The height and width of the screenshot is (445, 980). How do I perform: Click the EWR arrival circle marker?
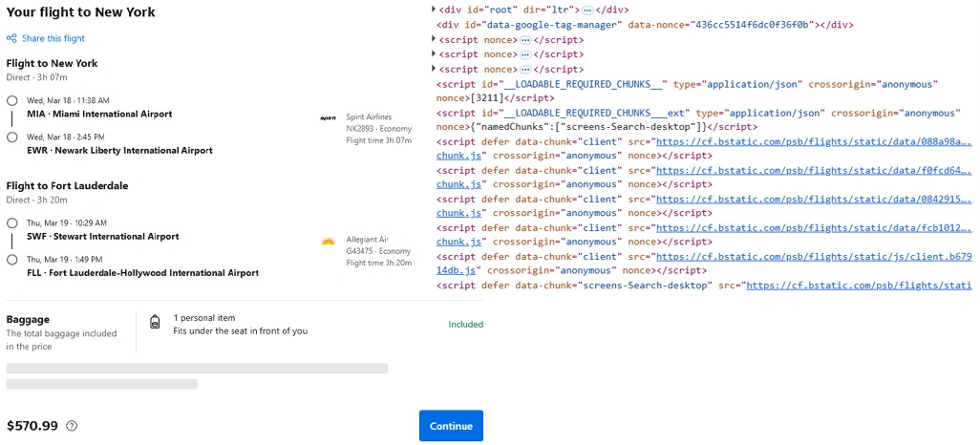11,138
